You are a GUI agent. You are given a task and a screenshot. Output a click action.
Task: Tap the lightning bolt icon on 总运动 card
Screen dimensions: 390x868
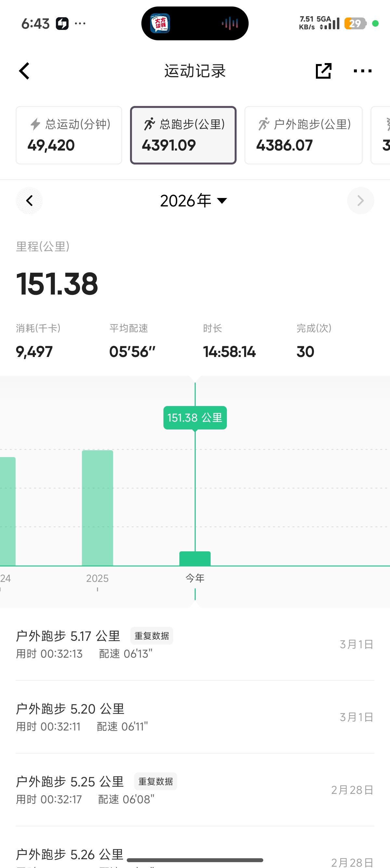coord(35,124)
